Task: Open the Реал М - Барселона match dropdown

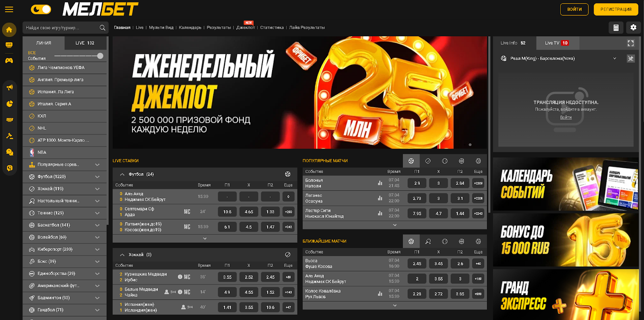Action: point(615,58)
